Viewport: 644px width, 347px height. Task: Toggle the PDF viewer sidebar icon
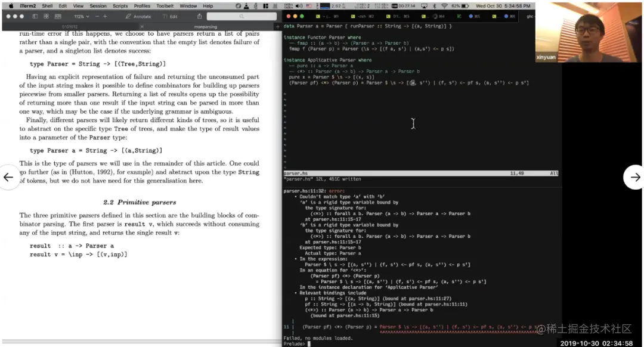click(35, 17)
